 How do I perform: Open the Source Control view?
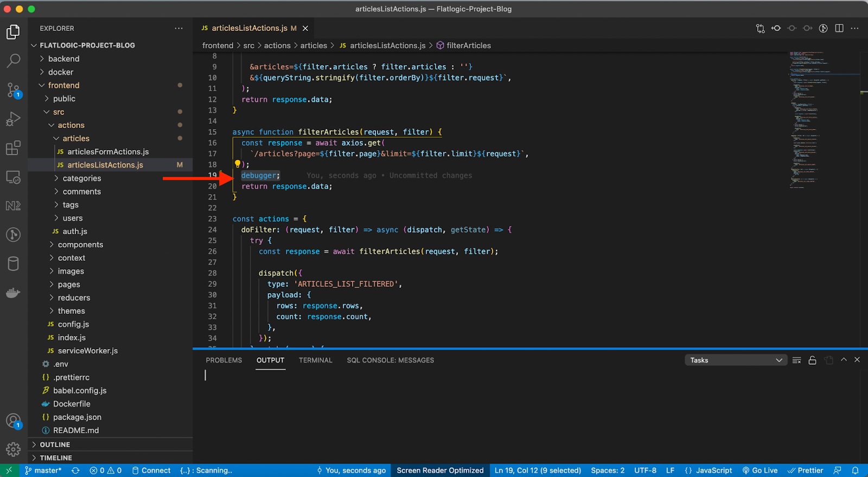point(14,90)
